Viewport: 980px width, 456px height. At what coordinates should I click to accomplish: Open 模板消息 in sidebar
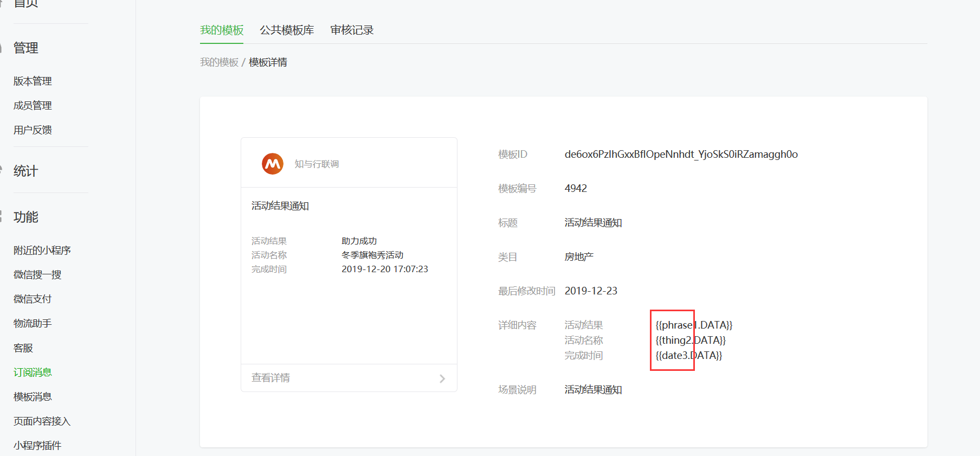pos(33,396)
